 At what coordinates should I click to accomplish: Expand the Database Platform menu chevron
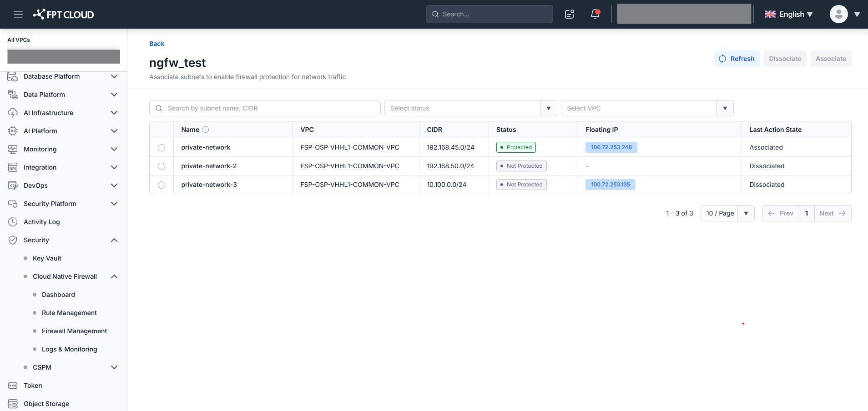114,76
